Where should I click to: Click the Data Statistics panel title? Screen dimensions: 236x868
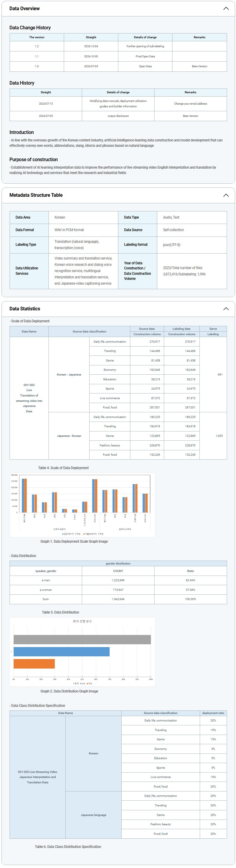25,309
